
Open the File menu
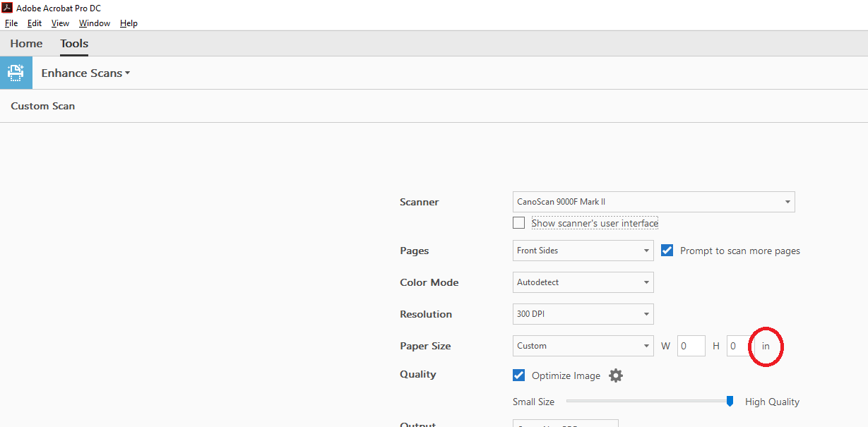point(11,23)
